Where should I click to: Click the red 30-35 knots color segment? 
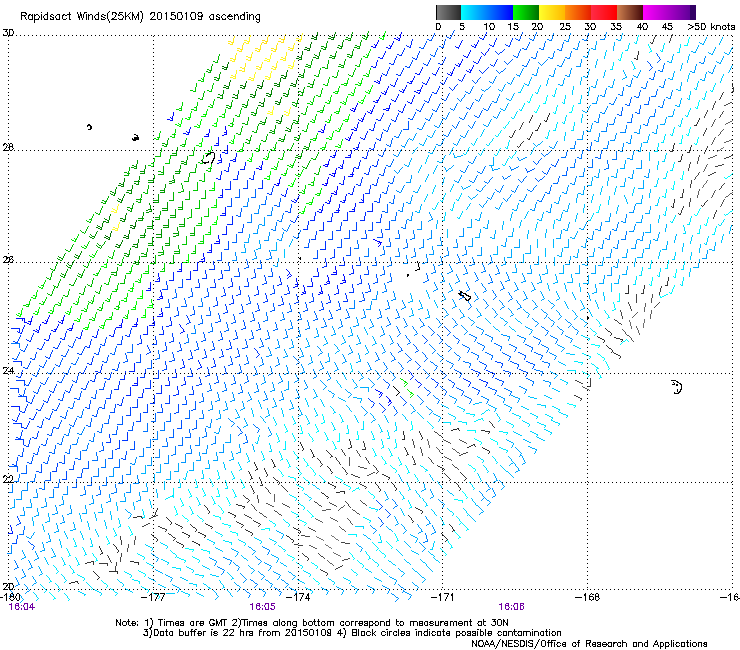click(604, 12)
